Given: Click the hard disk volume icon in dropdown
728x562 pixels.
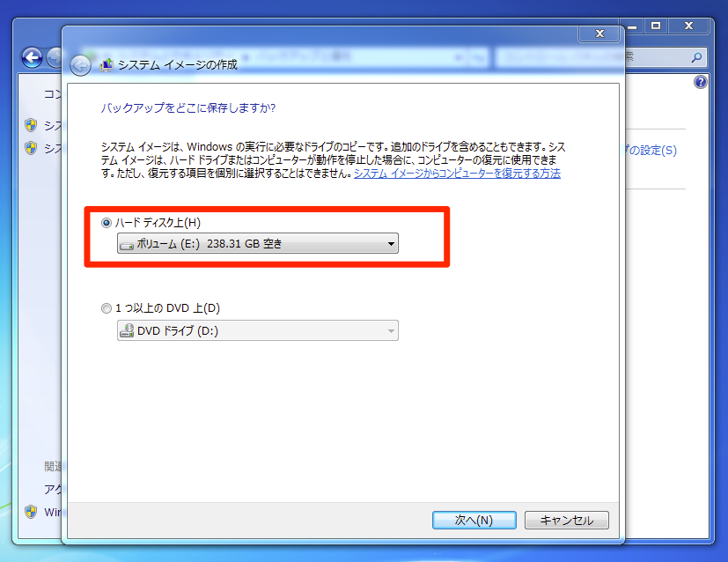Looking at the screenshot, I should pyautogui.click(x=126, y=245).
